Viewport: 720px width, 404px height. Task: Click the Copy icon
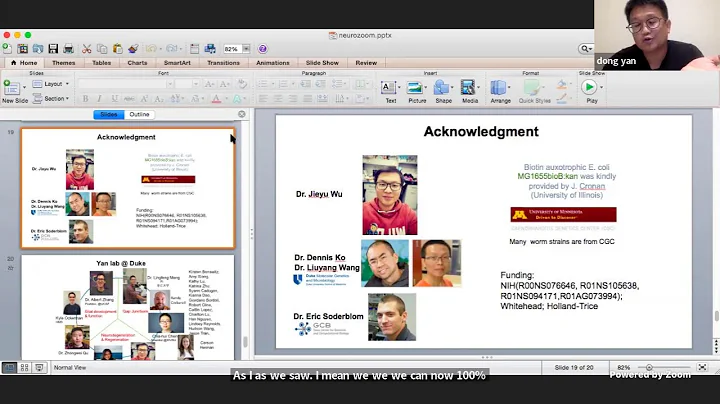pos(102,49)
